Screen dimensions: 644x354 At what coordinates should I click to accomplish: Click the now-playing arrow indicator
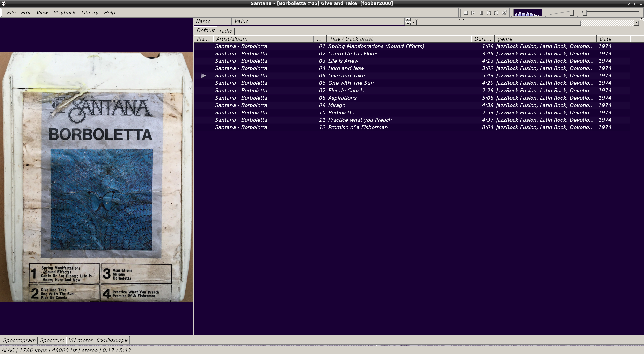[x=203, y=76]
